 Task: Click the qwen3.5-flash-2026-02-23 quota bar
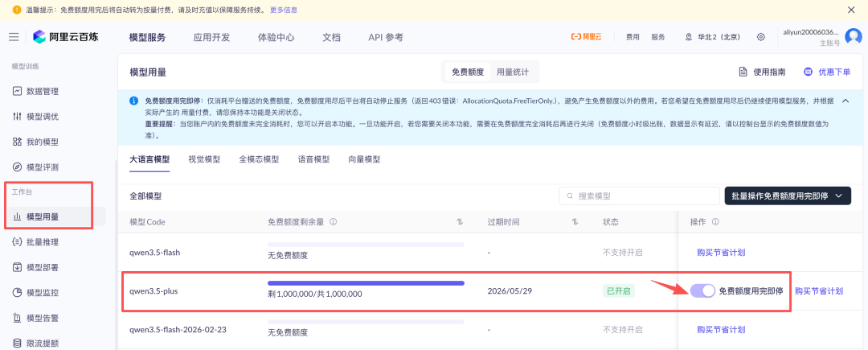tap(366, 321)
